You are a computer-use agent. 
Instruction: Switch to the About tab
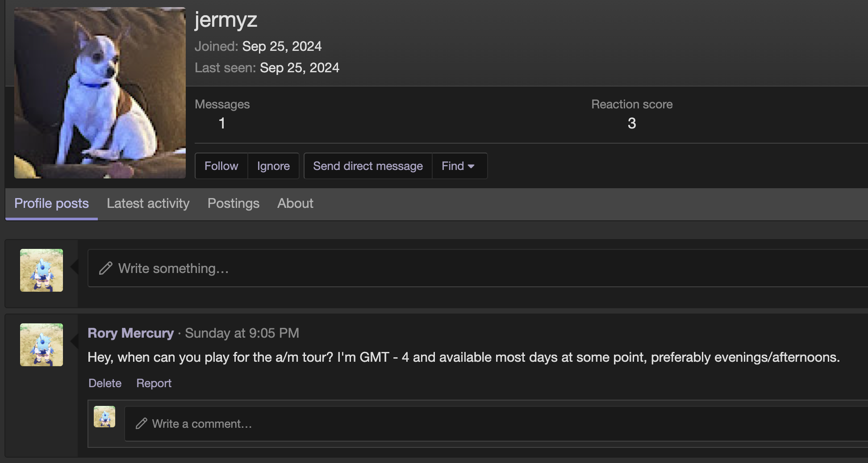(x=295, y=203)
